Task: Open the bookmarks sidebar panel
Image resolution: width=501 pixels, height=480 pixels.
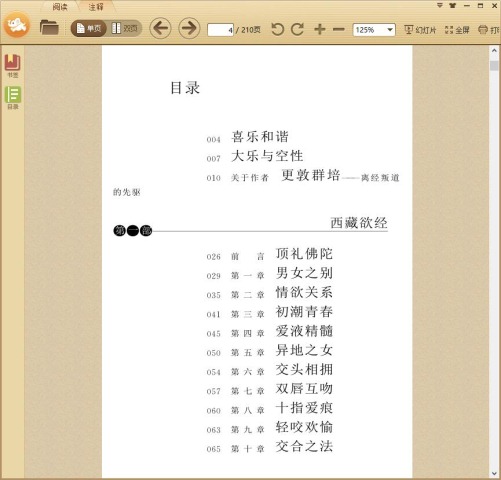Action: click(13, 66)
